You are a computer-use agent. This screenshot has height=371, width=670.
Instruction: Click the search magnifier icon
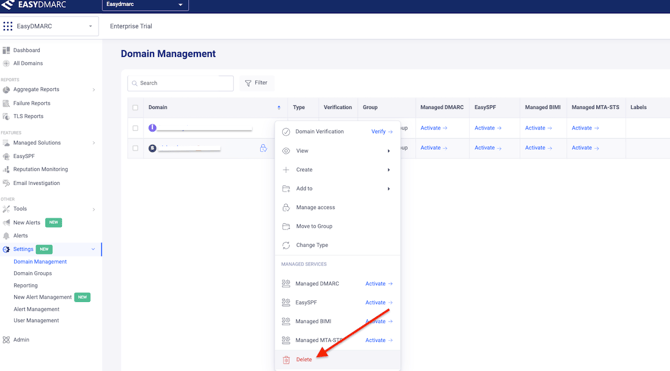pos(135,83)
